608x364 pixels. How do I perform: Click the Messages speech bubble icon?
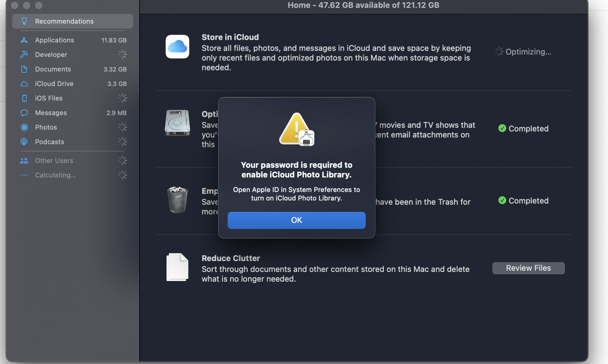24,113
